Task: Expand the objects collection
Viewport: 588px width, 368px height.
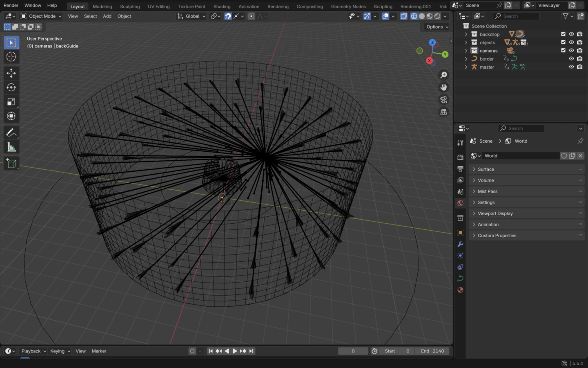Action: point(466,43)
